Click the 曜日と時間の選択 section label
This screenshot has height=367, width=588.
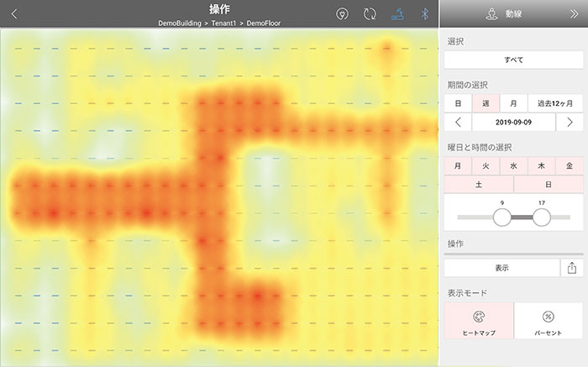(480, 147)
